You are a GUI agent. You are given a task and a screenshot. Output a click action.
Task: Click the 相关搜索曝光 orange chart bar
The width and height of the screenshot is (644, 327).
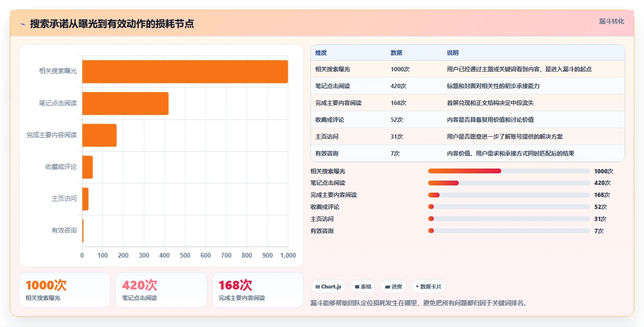185,71
